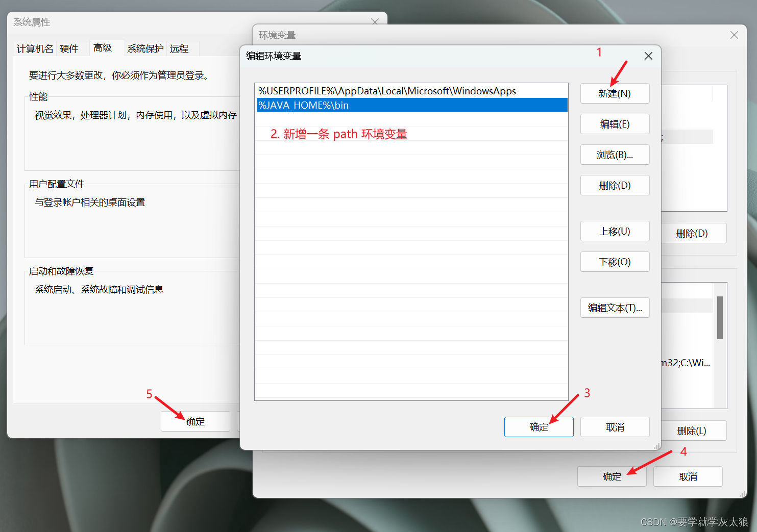This screenshot has height=532, width=757.
Task: Switch to the 计算机名 tab
Action: 35,48
